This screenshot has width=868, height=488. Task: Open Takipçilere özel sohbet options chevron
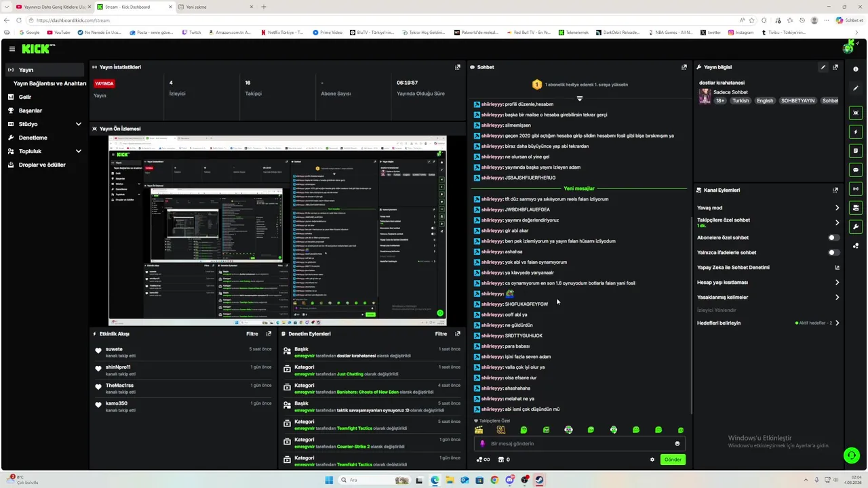(x=837, y=222)
